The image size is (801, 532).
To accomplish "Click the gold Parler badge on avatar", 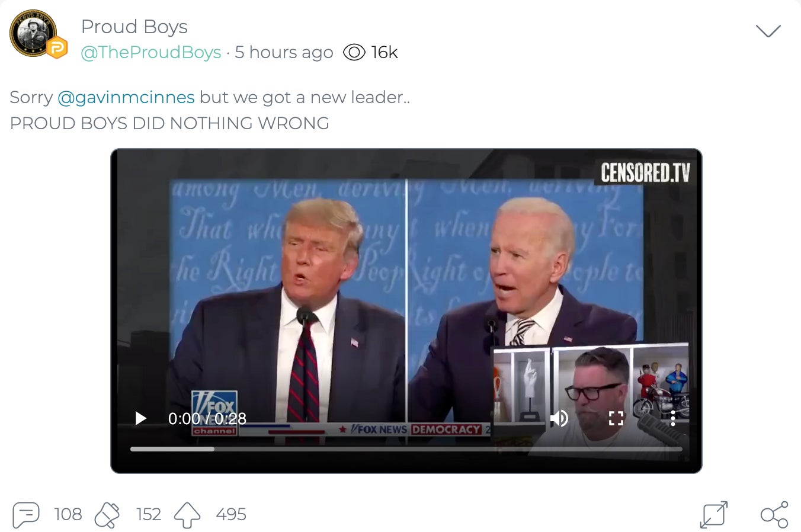I will click(x=57, y=47).
